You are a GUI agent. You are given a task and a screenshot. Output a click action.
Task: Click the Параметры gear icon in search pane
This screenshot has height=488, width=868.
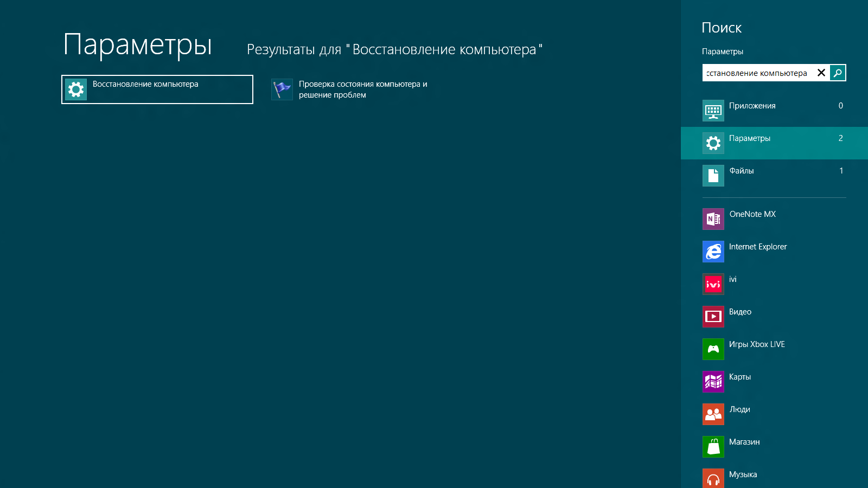[x=713, y=143]
